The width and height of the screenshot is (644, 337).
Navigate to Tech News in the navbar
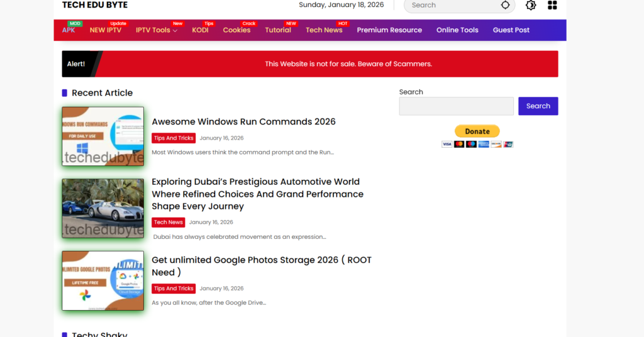(324, 30)
